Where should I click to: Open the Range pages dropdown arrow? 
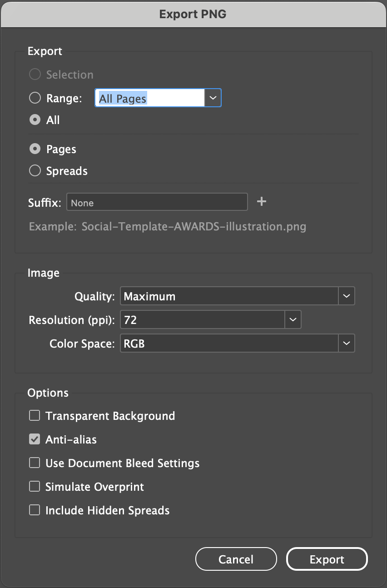[213, 98]
